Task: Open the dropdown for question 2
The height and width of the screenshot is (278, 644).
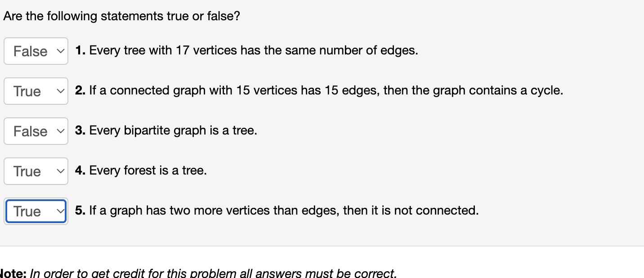Action: (x=36, y=91)
